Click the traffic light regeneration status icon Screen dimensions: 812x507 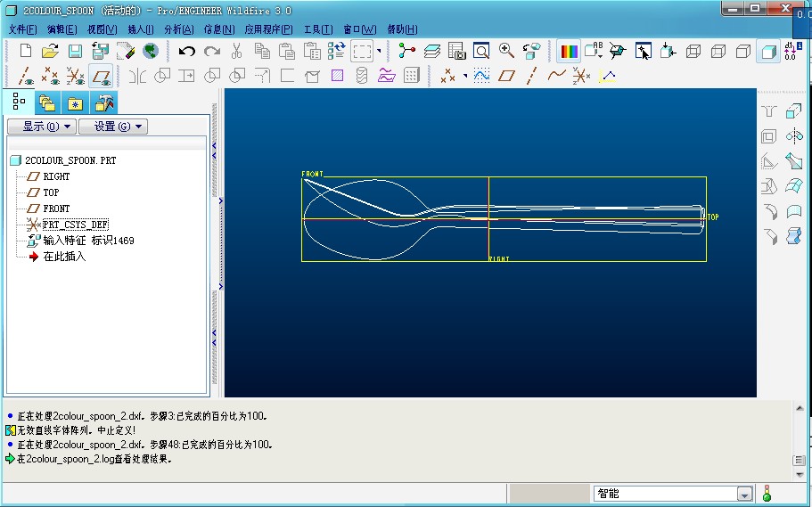pyautogui.click(x=767, y=494)
